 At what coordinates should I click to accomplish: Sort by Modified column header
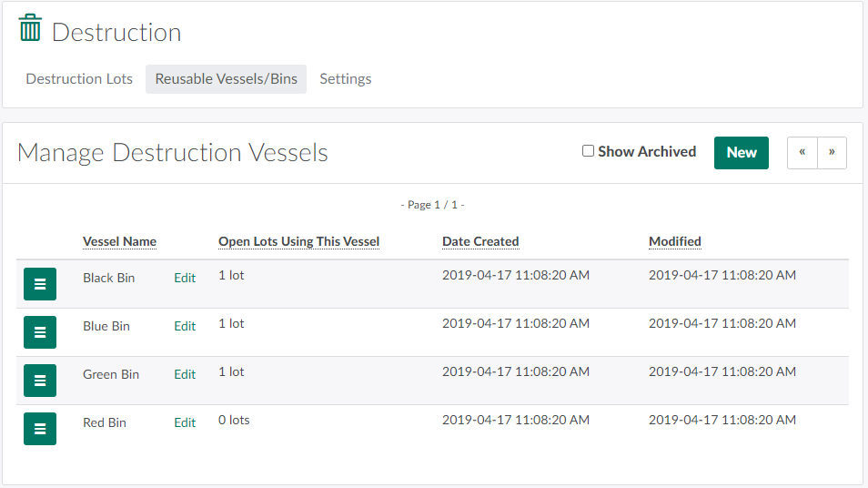pyautogui.click(x=674, y=242)
